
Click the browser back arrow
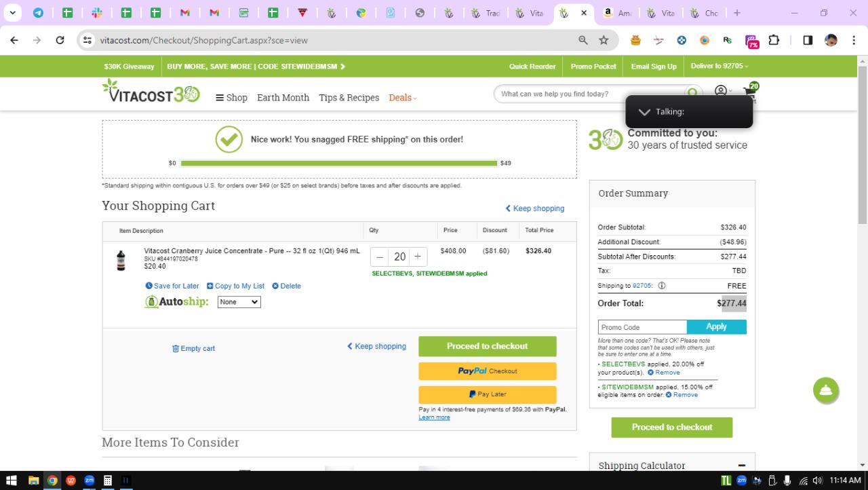click(x=14, y=40)
